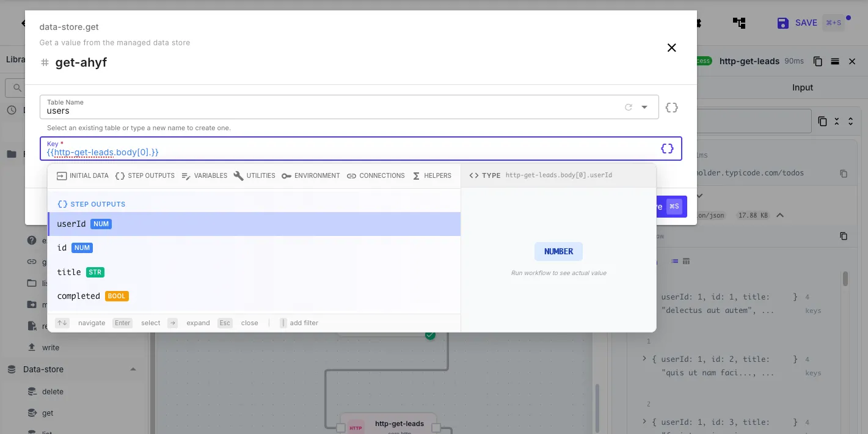868x434 pixels.
Task: Open the expression editor beside the Key field
Action: (x=666, y=149)
